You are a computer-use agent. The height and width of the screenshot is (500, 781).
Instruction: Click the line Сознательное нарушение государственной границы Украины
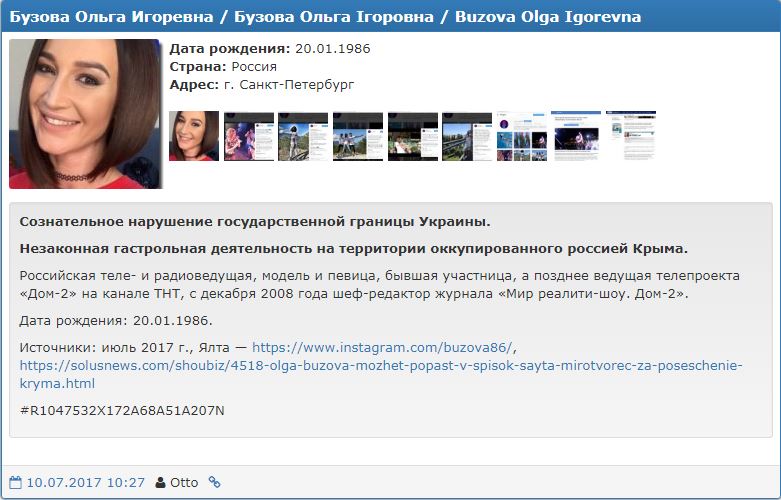255,222
